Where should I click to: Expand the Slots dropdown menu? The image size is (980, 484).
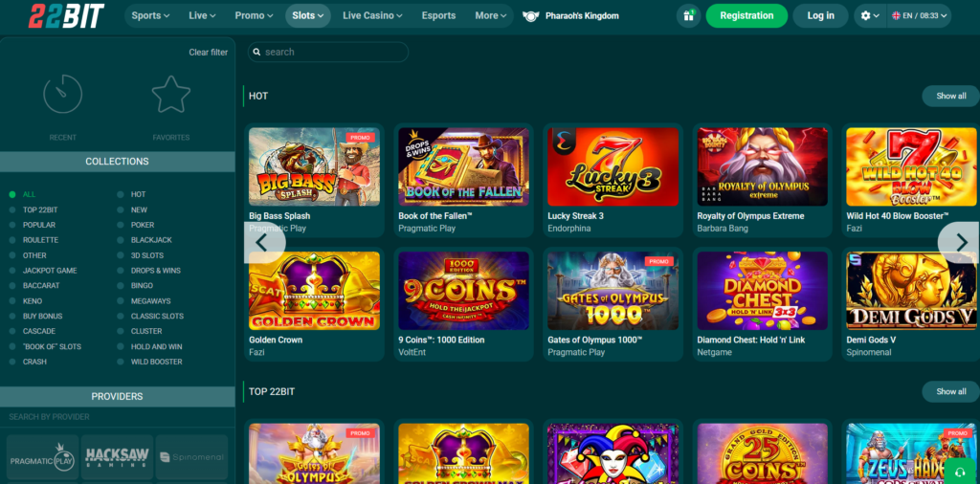click(x=308, y=15)
